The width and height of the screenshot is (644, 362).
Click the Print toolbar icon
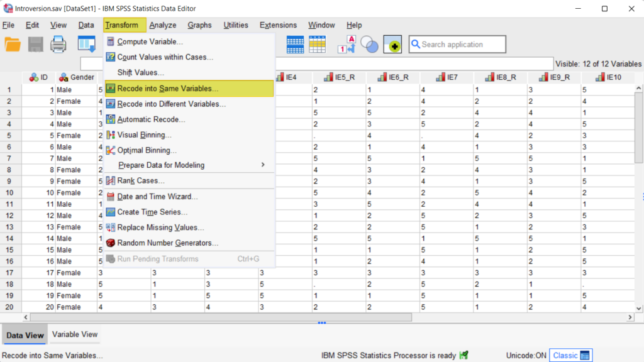coord(58,45)
